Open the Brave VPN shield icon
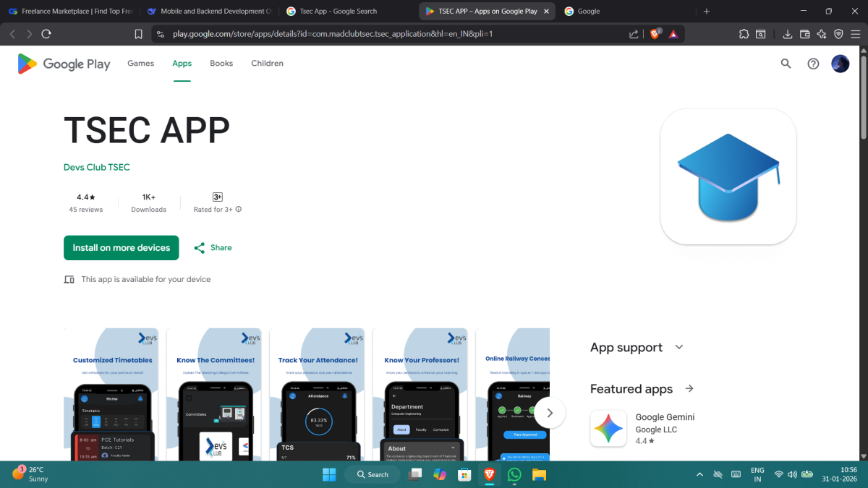 (838, 34)
